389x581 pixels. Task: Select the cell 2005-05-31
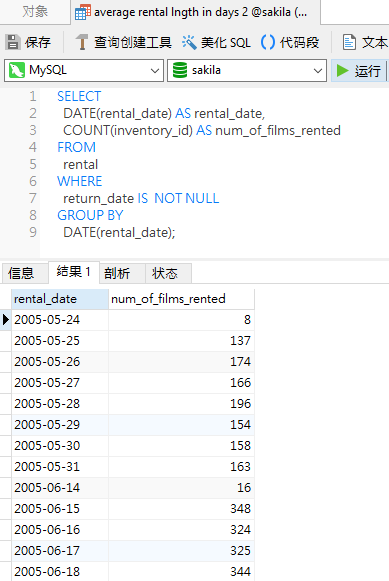pos(60,467)
